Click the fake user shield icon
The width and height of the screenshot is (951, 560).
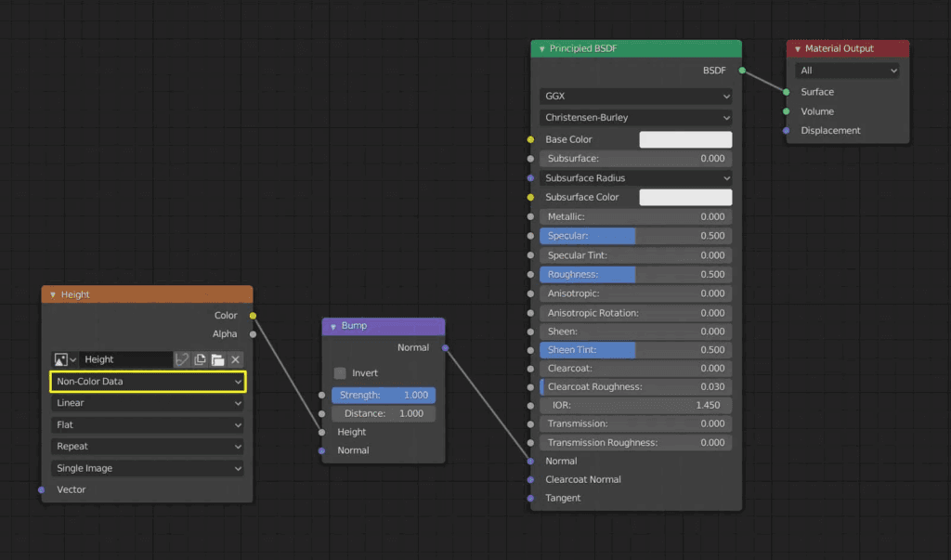tap(182, 359)
